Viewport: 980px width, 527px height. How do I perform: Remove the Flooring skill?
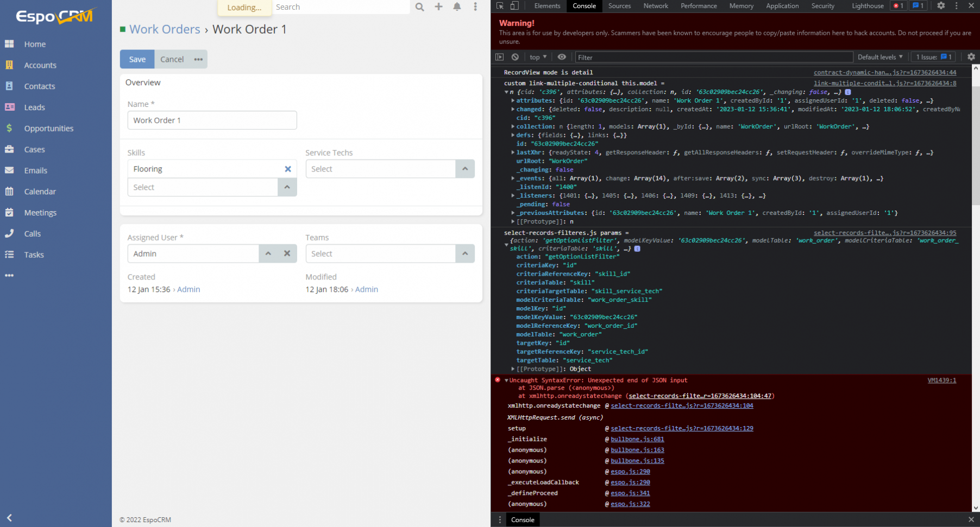click(x=288, y=169)
